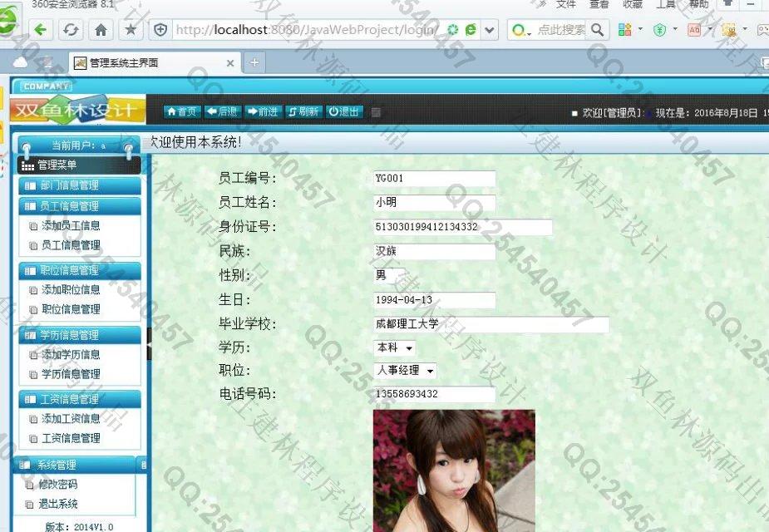Open 添加工资信息 link
The height and width of the screenshot is (532, 769).
71,419
